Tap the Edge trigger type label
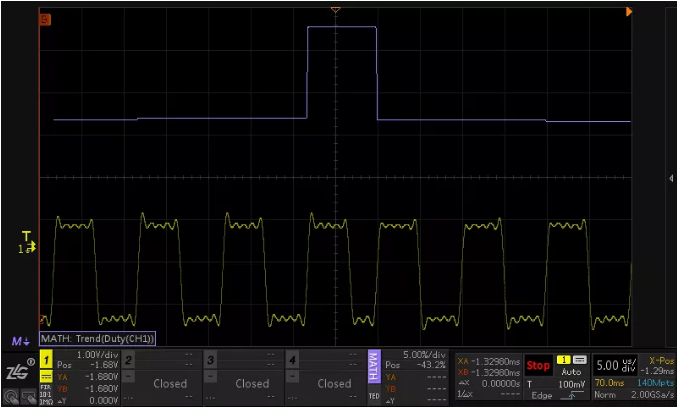 coord(541,395)
